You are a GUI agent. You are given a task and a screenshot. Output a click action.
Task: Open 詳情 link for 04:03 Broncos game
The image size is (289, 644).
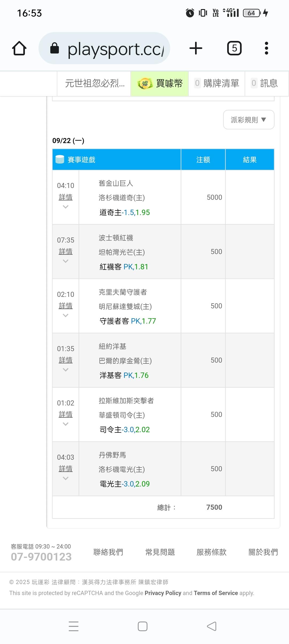pos(66,469)
